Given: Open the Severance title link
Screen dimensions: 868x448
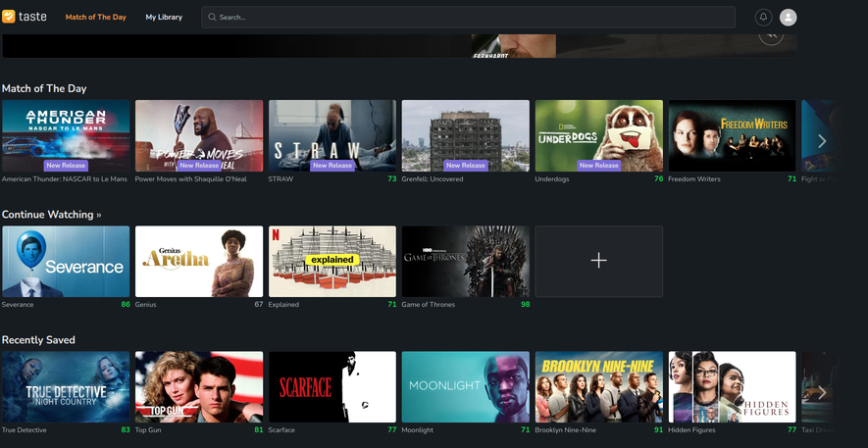Looking at the screenshot, I should [x=18, y=305].
